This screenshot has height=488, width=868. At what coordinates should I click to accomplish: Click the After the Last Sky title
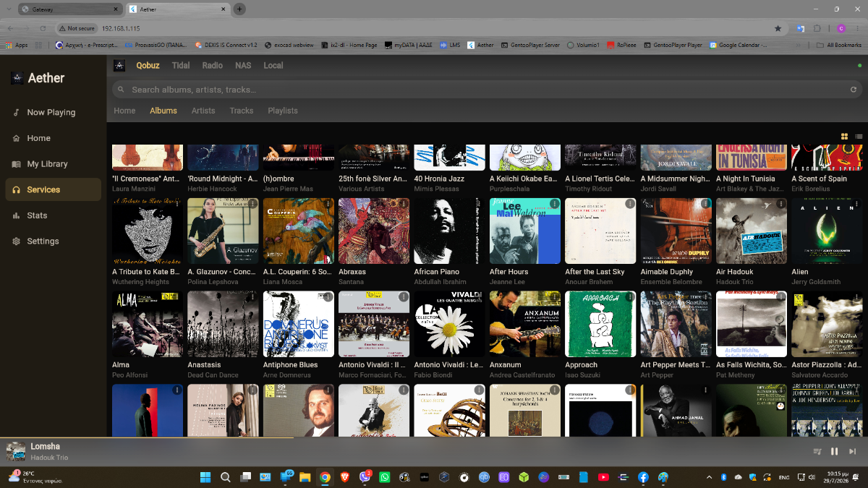(595, 272)
